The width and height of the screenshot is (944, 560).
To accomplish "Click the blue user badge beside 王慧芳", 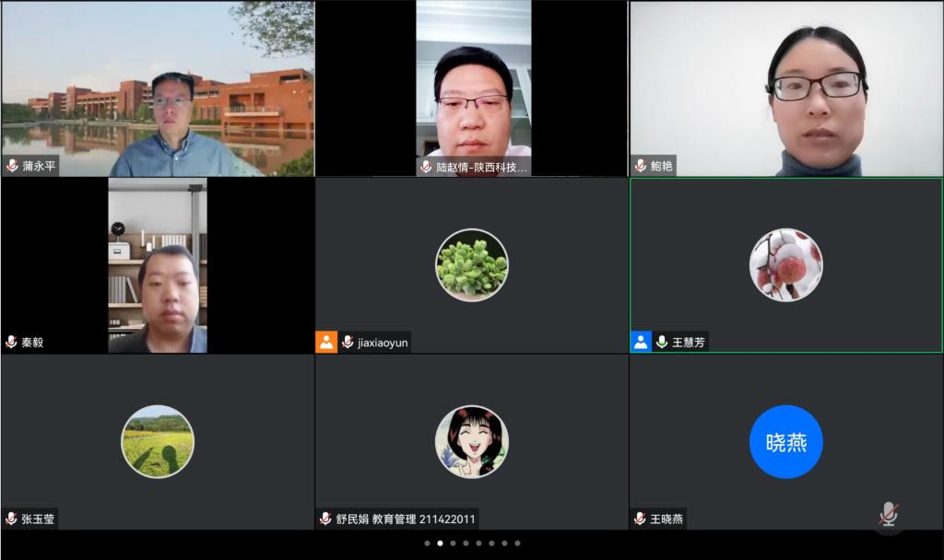I will click(x=641, y=342).
